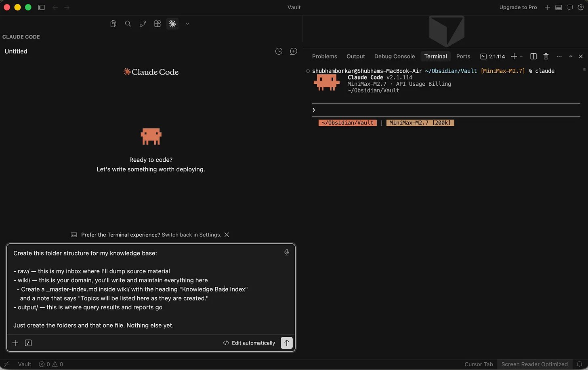Close the bottom panel
Viewport: 588px width, 370px height.
click(x=581, y=57)
